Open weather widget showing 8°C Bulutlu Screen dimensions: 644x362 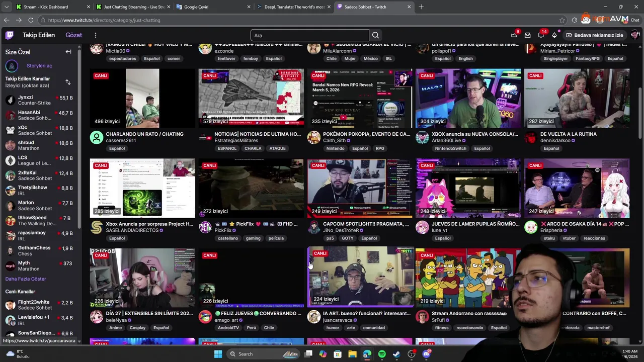point(18,354)
